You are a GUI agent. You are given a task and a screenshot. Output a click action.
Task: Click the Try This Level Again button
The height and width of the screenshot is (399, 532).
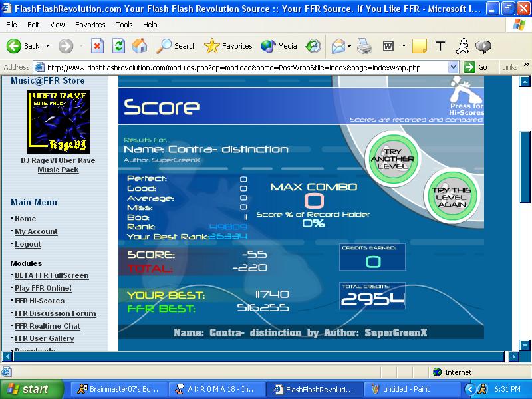pyautogui.click(x=452, y=197)
